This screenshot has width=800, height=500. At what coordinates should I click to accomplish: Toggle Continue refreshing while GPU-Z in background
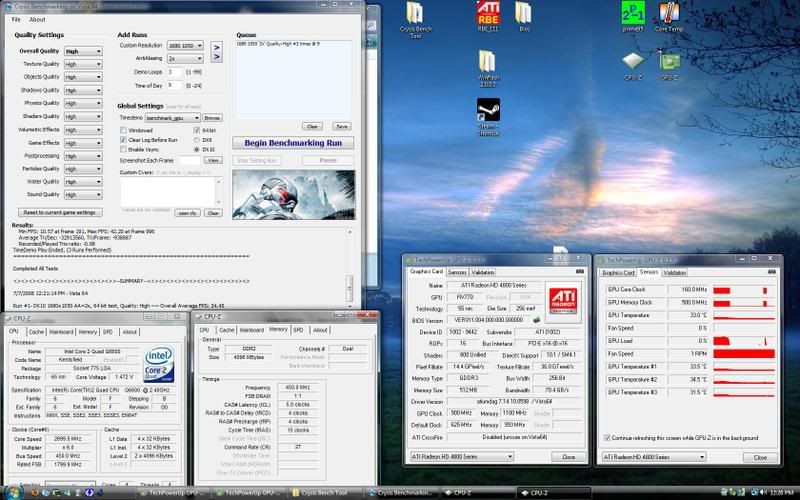[x=607, y=438]
